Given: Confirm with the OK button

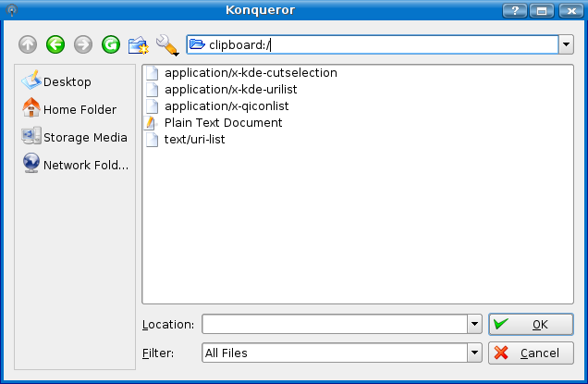Looking at the screenshot, I should coord(531,324).
